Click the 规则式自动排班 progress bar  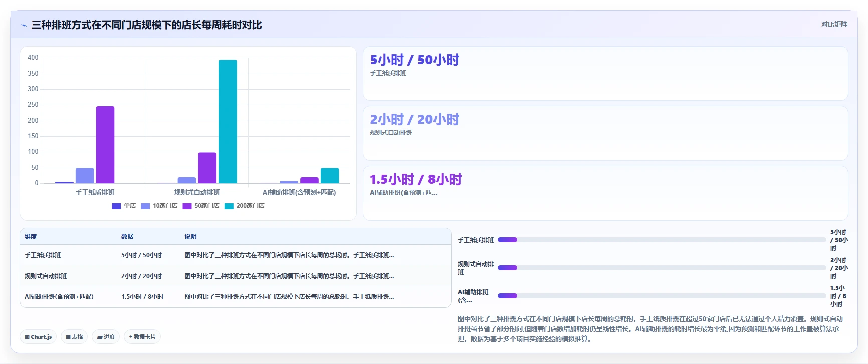pyautogui.click(x=662, y=268)
